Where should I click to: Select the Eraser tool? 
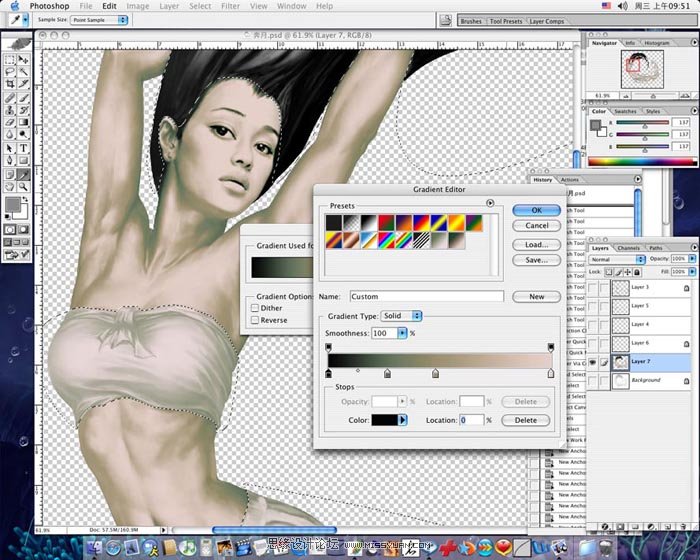point(10,122)
